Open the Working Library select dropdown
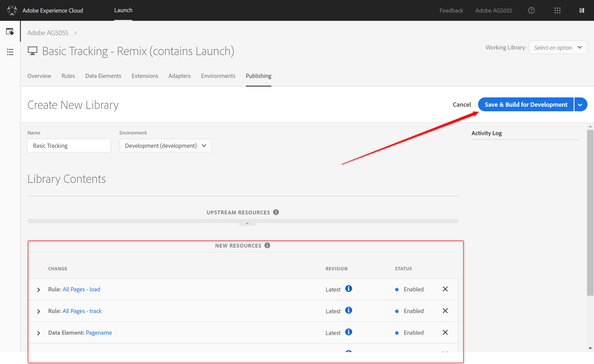The width and height of the screenshot is (594, 364). click(558, 48)
